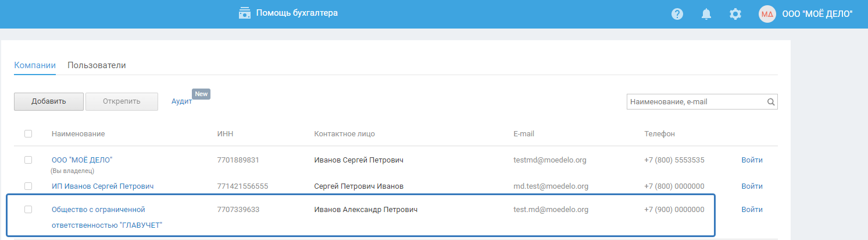This screenshot has height=240, width=868.
Task: Click Помощь бухгалтера header link
Action: [x=297, y=13]
